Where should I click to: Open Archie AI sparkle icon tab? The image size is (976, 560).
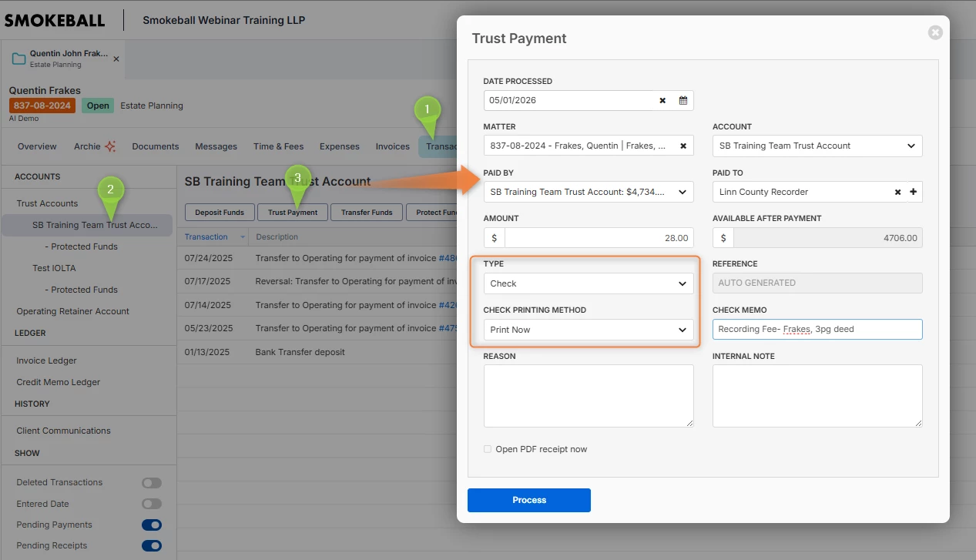coord(110,146)
